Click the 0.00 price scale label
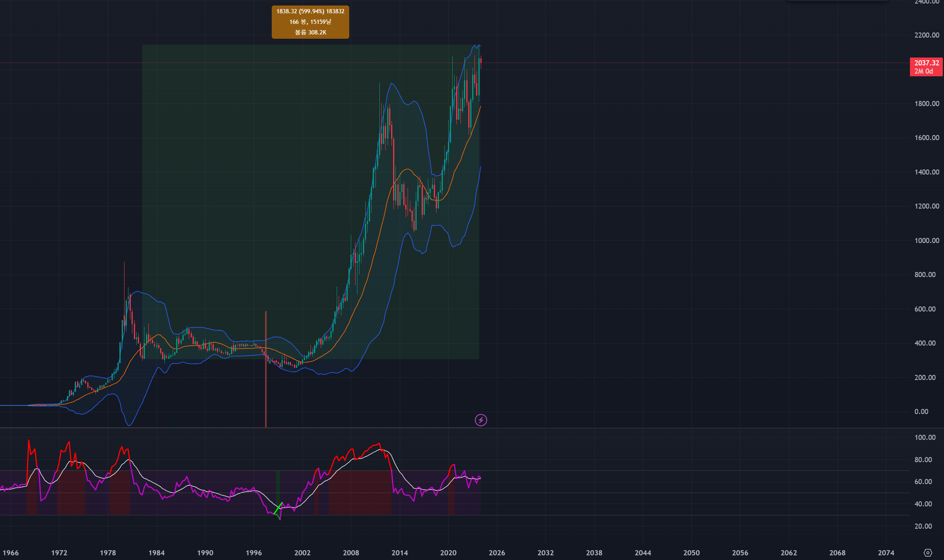Image resolution: width=944 pixels, height=560 pixels. pos(921,411)
